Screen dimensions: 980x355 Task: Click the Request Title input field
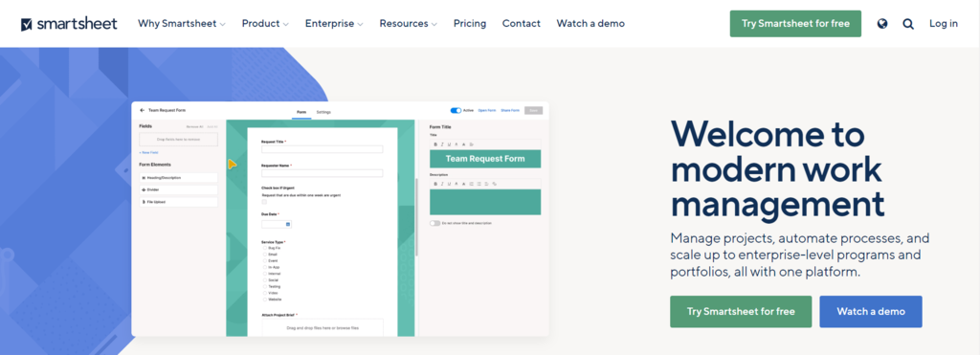pos(322,149)
